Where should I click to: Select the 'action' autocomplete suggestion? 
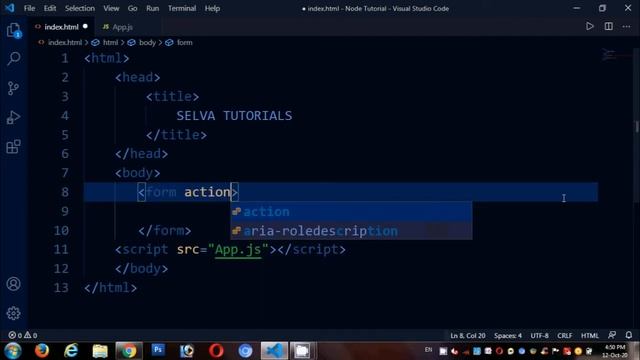point(351,211)
